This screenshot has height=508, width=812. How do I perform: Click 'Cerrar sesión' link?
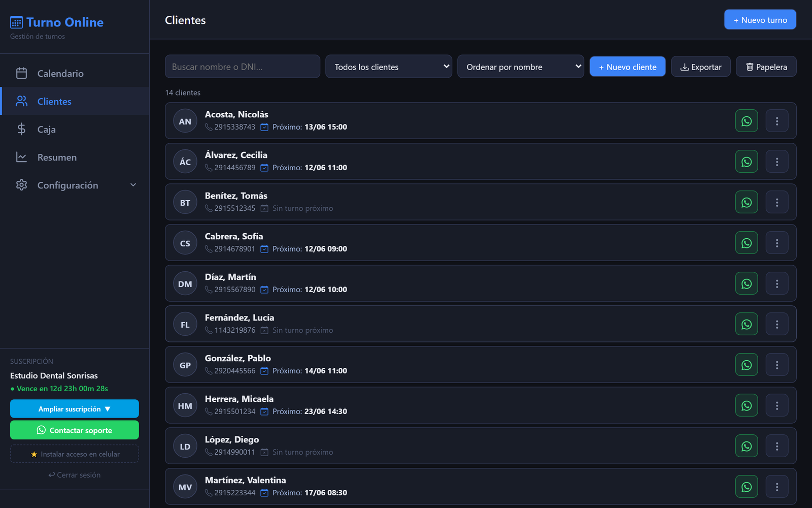pyautogui.click(x=75, y=475)
